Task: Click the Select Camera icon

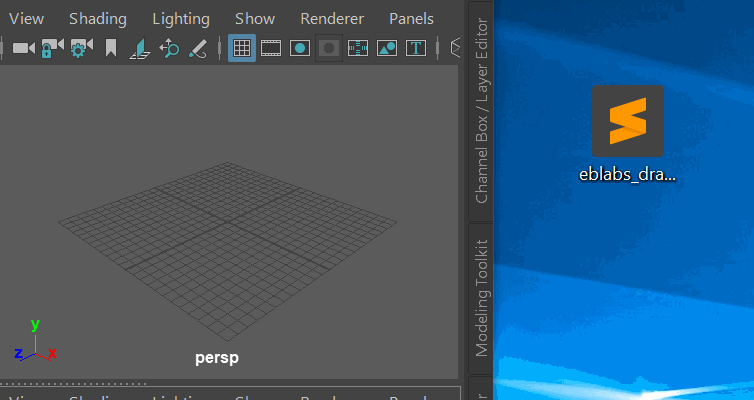Action: coord(24,48)
